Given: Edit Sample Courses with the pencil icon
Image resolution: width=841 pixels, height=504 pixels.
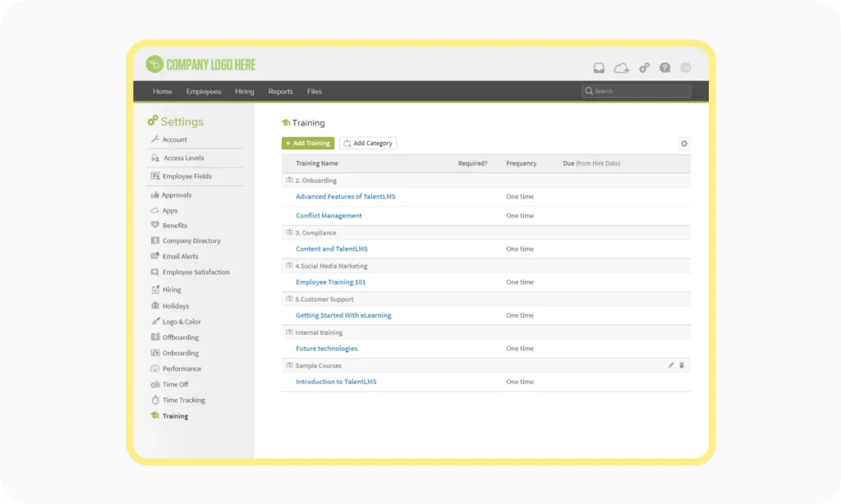Looking at the screenshot, I should [671, 365].
